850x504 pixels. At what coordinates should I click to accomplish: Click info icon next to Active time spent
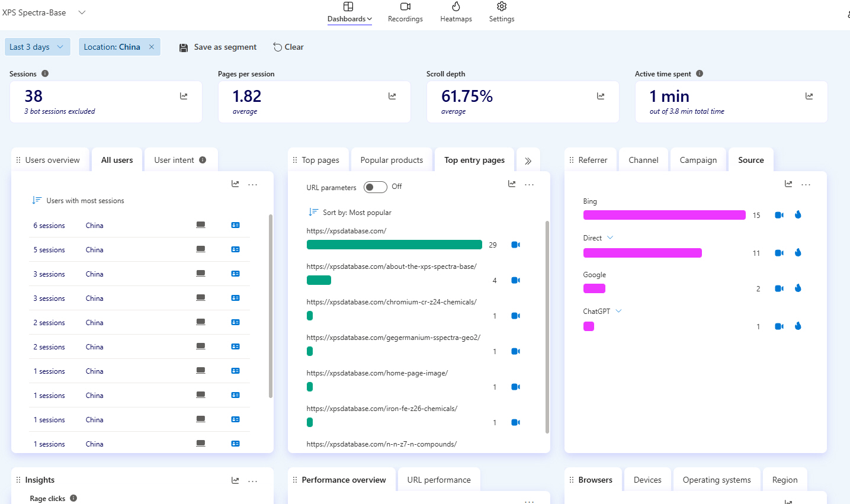[x=700, y=74]
